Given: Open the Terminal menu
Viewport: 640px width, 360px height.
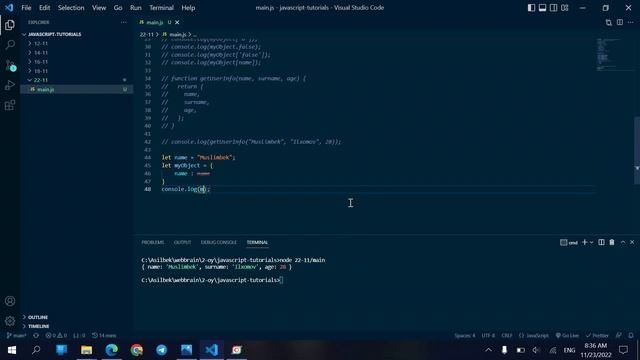Looking at the screenshot, I should pos(161,8).
